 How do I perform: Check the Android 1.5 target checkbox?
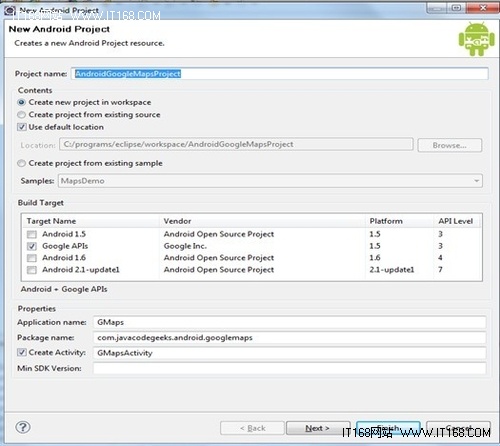click(32, 234)
